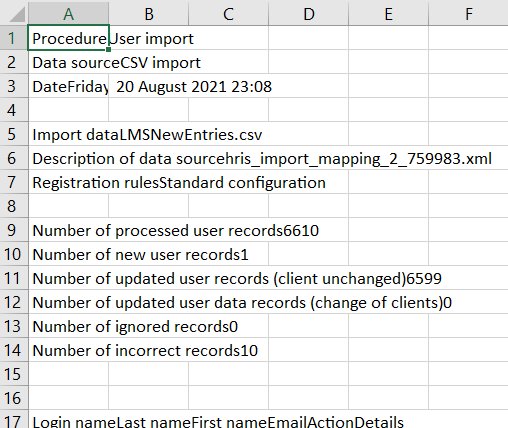Click empty cell B16
This screenshot has height=428, width=508.
149,398
